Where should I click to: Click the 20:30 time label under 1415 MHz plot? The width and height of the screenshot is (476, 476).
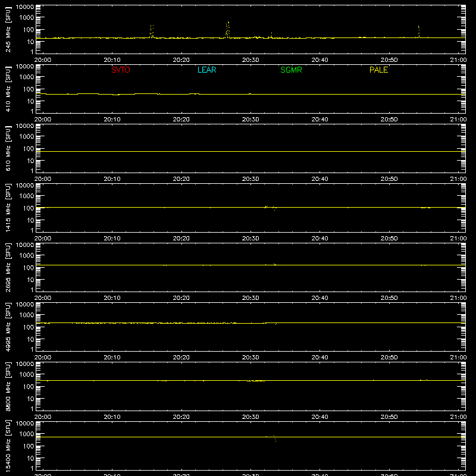pos(250,239)
